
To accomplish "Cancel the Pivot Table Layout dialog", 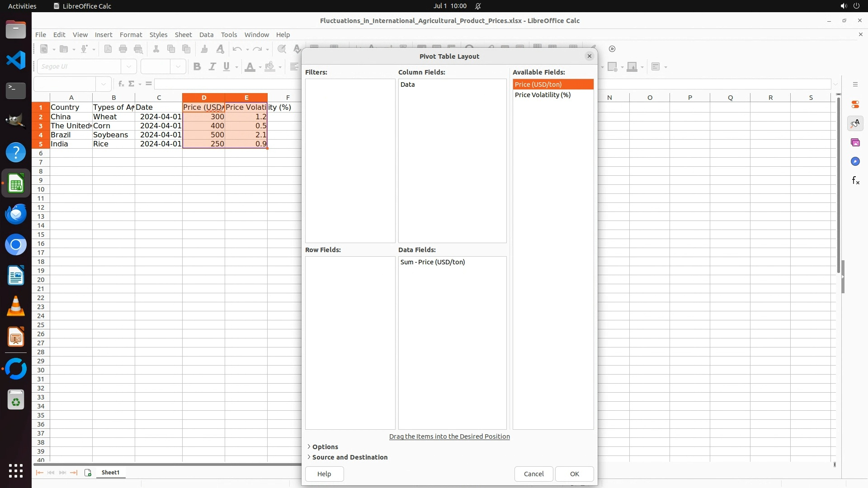I will 533,474.
